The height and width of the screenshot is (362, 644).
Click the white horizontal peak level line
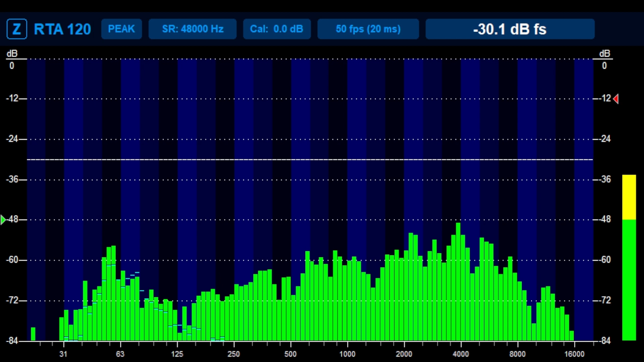310,160
